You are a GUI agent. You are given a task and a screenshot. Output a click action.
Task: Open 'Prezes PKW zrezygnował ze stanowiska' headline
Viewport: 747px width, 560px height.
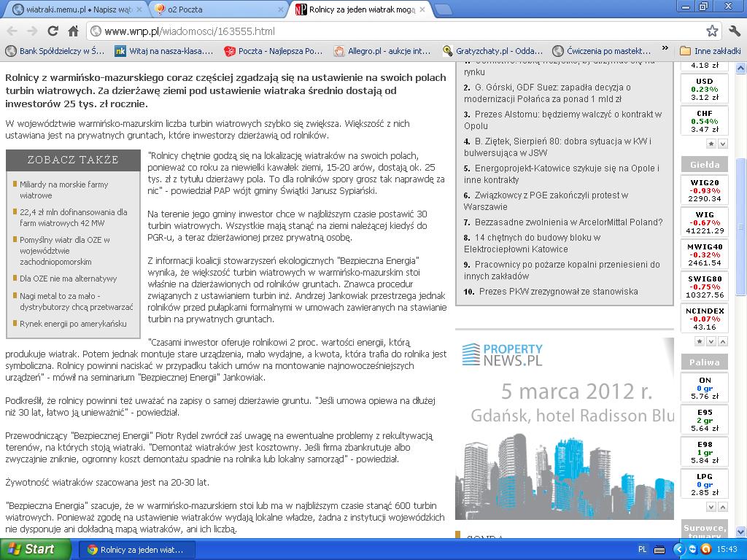(x=558, y=292)
